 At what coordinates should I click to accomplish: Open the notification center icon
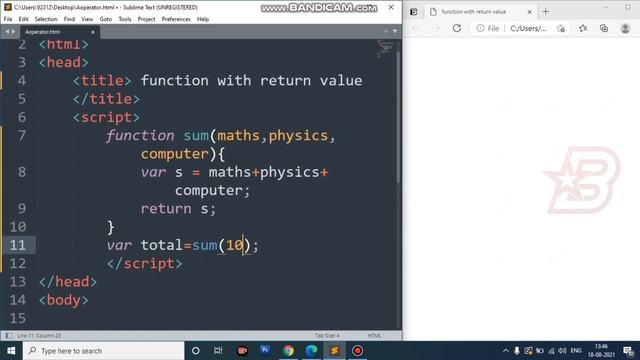point(629,351)
